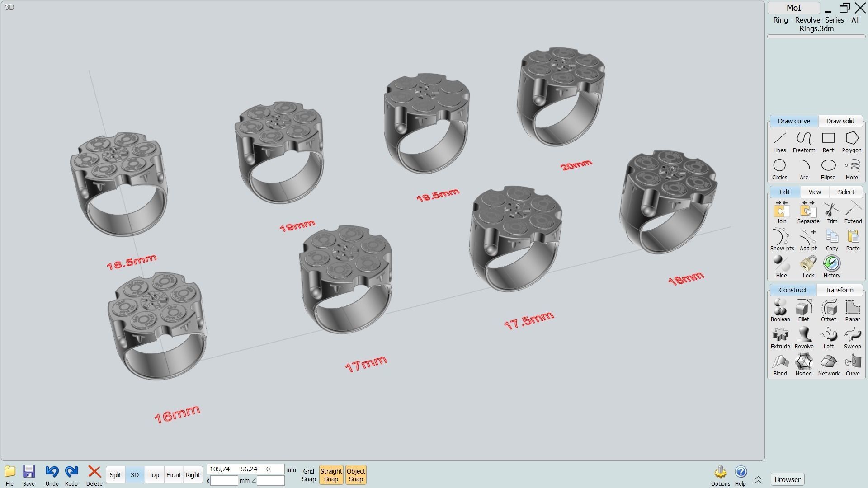Undo the last action

point(52,475)
